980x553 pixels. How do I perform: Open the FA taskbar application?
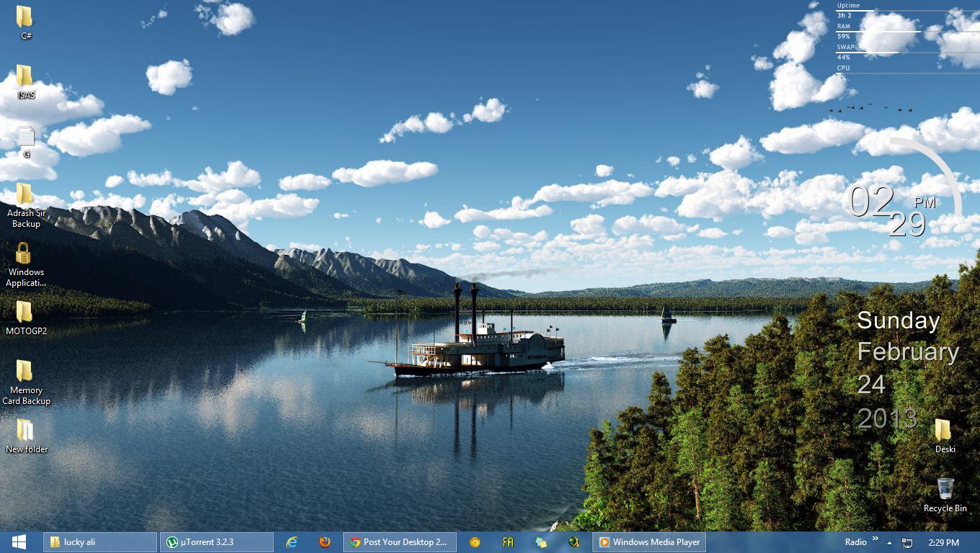pos(508,542)
